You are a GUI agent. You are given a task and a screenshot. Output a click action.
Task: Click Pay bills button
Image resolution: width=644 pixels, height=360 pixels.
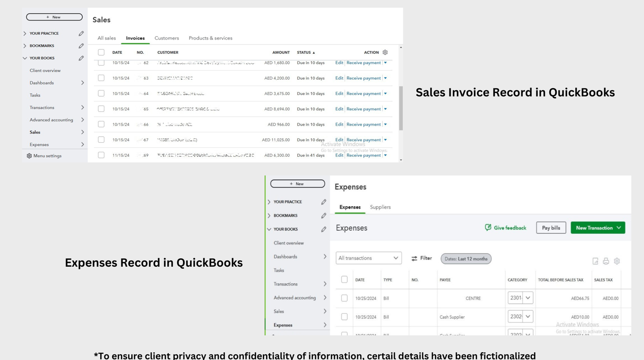[551, 228]
